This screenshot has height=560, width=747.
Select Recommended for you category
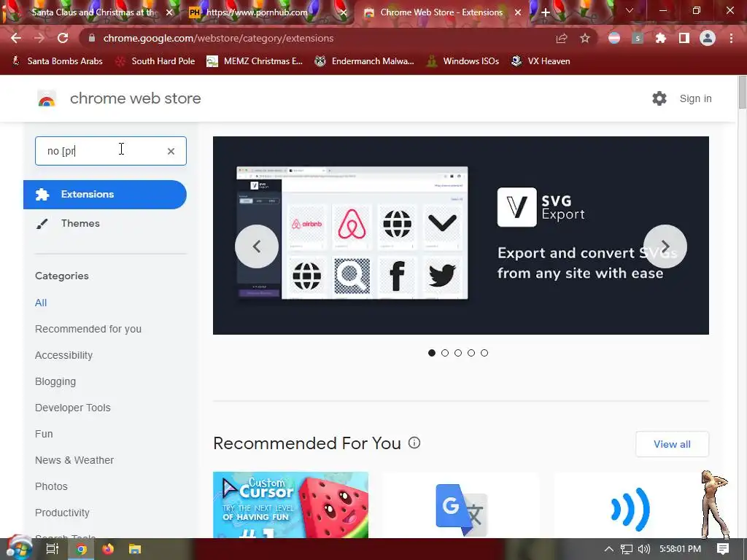88,329
